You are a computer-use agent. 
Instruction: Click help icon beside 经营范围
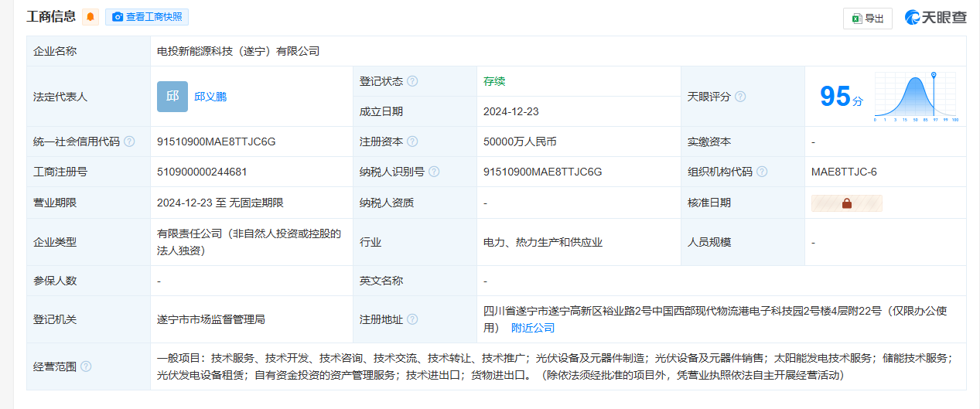(86, 366)
